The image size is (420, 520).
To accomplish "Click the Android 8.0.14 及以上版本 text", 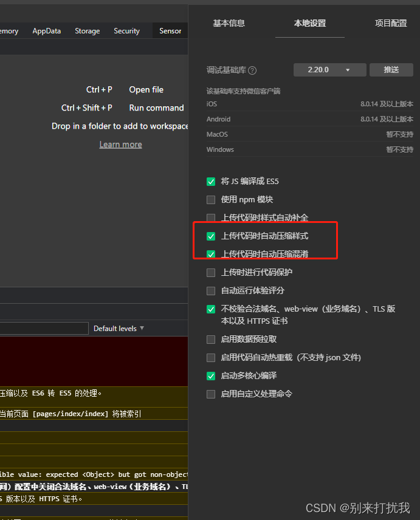I will [387, 119].
